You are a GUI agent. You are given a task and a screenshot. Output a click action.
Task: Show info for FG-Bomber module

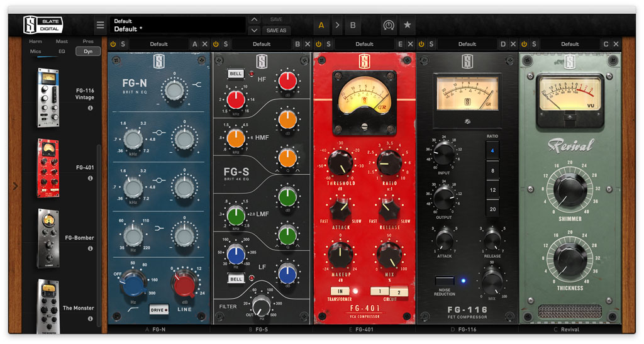(90, 248)
